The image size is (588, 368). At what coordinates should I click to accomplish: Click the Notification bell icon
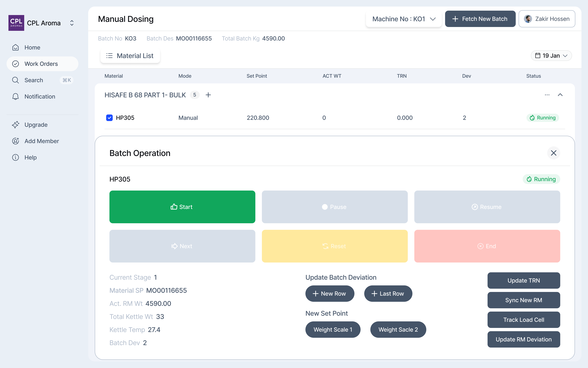point(16,96)
